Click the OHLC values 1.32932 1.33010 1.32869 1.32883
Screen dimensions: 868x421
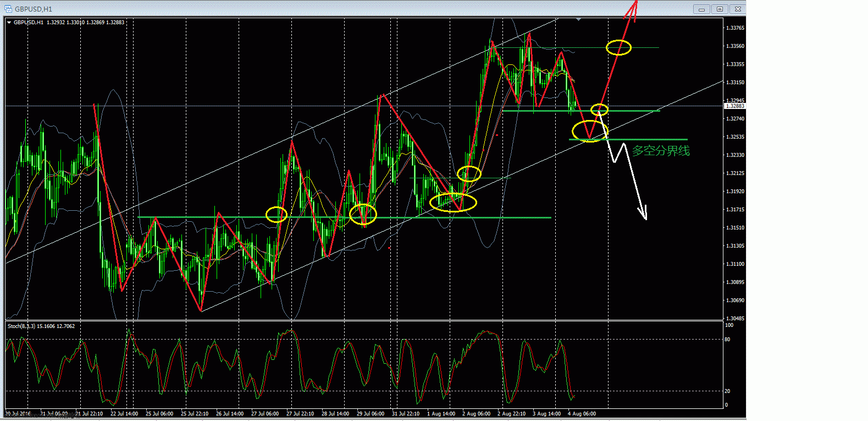coord(85,23)
